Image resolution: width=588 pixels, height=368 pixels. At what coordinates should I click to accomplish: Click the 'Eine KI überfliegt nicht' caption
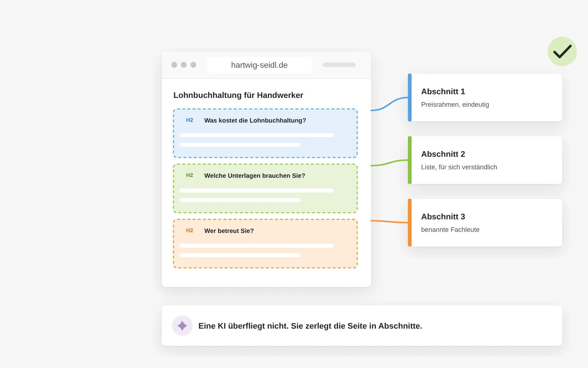coord(310,326)
